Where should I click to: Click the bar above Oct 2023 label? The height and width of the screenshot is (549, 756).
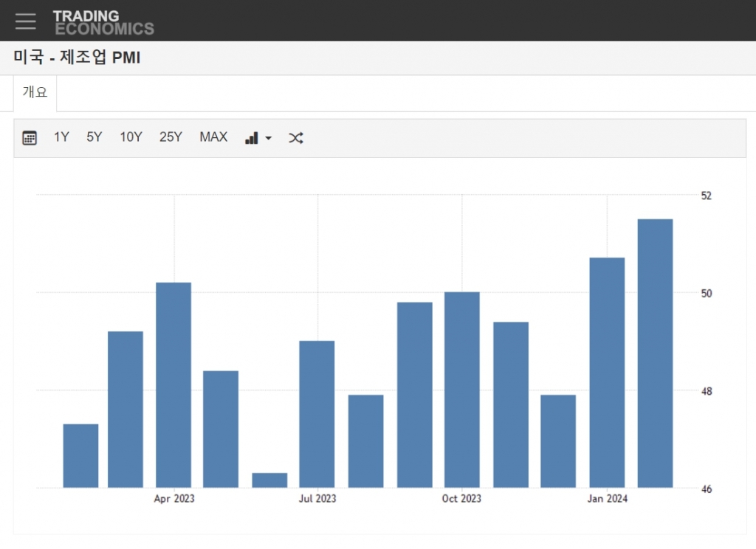[461, 390]
